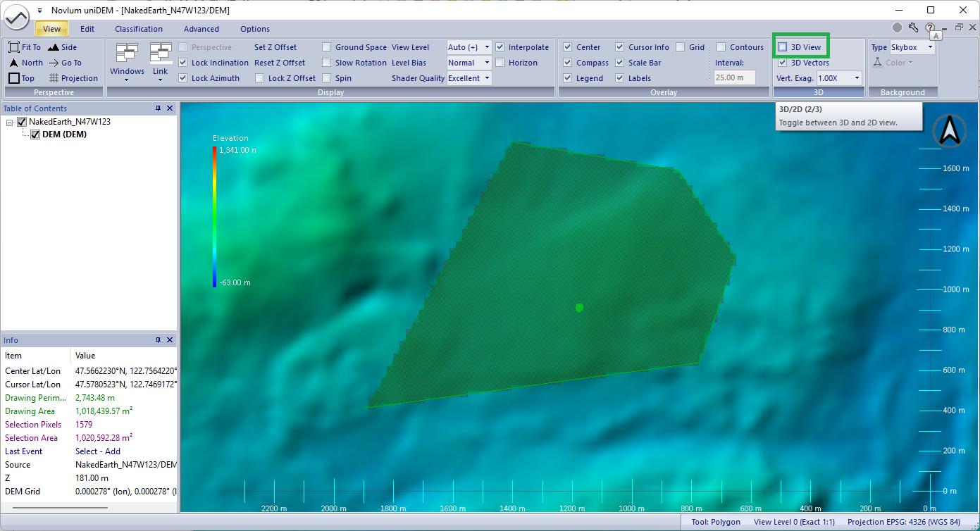Open the quick access toolbar customize arrow

point(39,11)
